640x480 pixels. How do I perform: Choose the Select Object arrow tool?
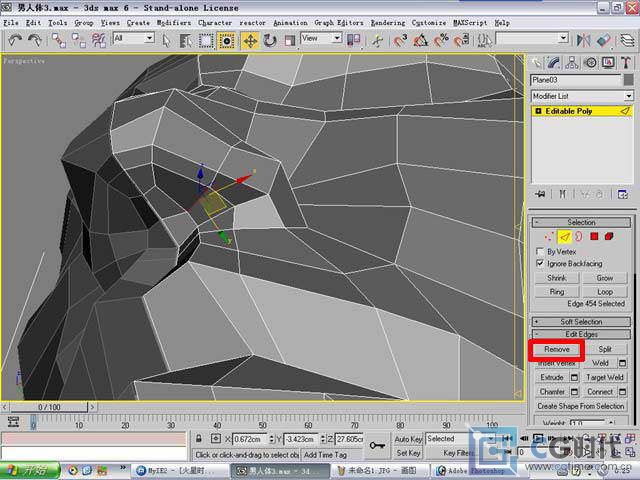click(166, 40)
